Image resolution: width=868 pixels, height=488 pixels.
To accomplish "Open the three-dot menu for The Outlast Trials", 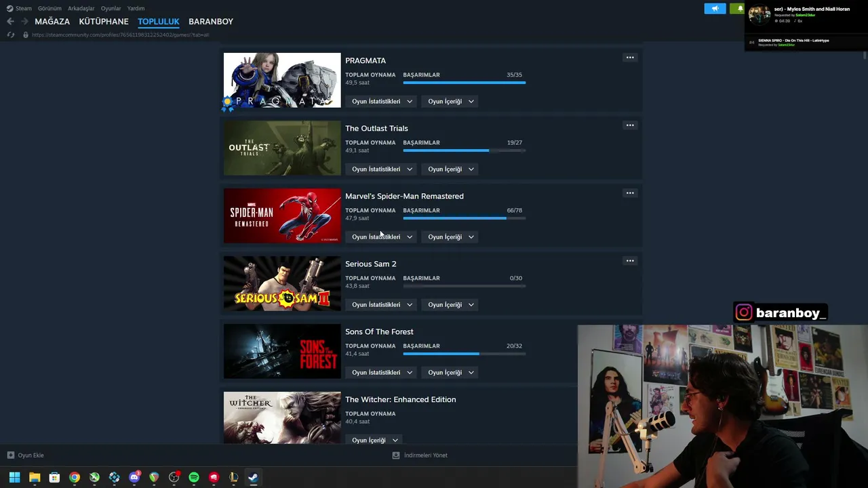I will 630,125.
